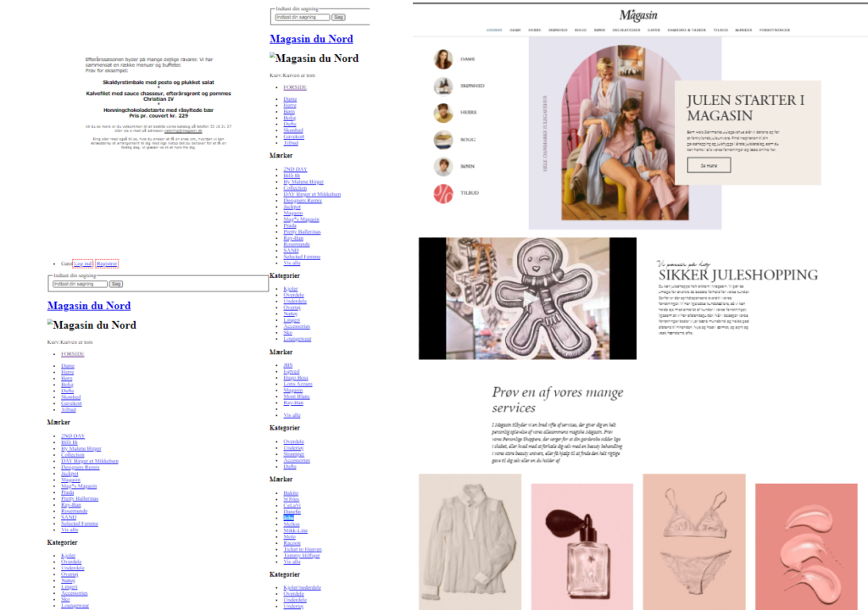
Task: Select MÆRKER in the top navigation bar
Action: click(x=743, y=30)
